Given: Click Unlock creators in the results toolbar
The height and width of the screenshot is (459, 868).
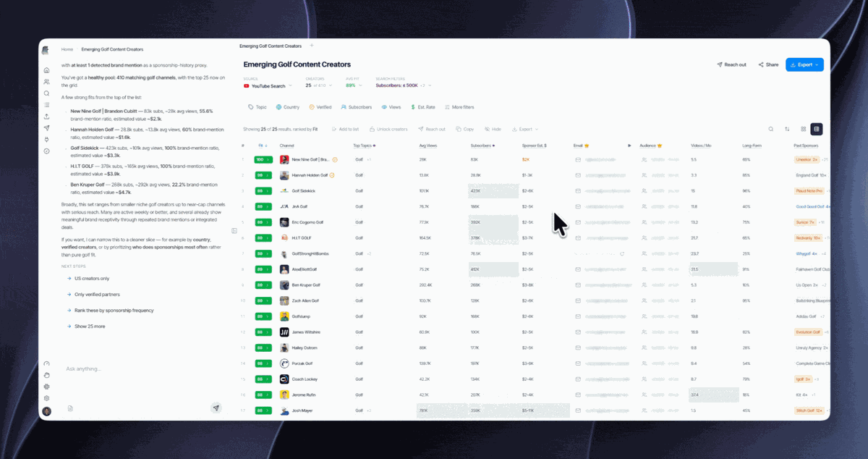Looking at the screenshot, I should click(389, 129).
